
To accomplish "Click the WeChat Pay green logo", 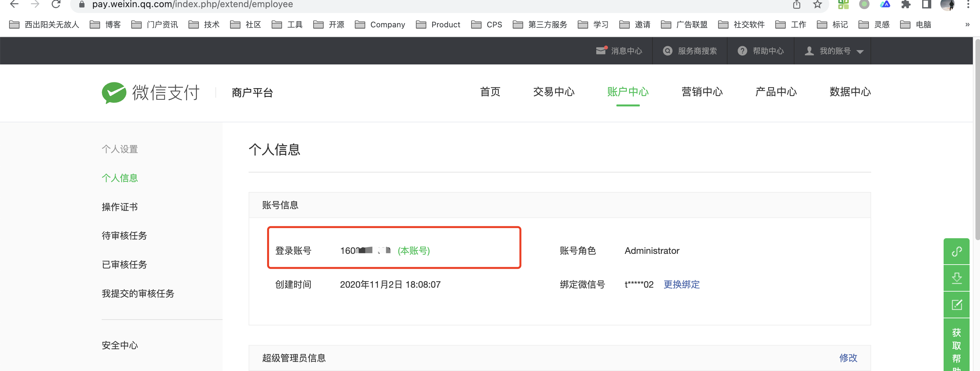I will point(114,92).
